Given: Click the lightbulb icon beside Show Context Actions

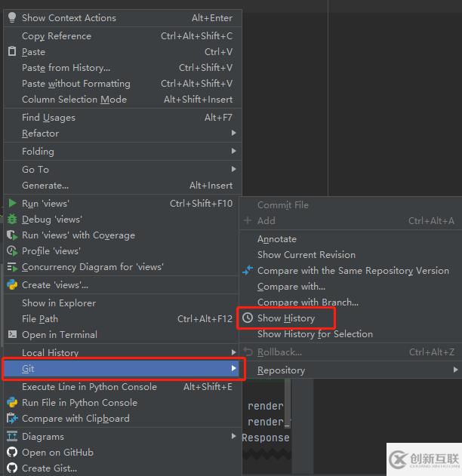Looking at the screenshot, I should click(12, 17).
